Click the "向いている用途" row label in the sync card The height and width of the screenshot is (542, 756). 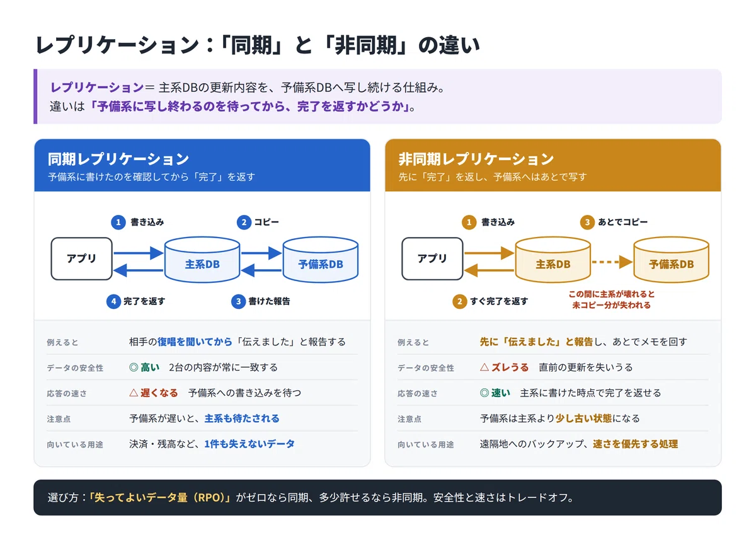pos(75,444)
